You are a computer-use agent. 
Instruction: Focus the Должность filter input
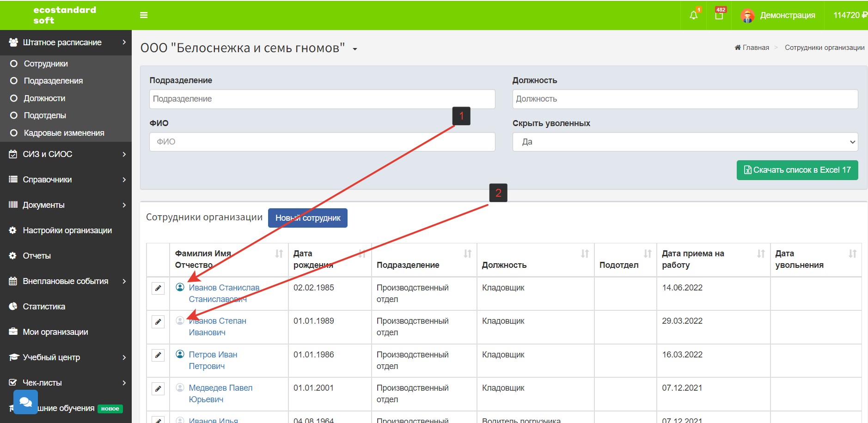tap(685, 99)
